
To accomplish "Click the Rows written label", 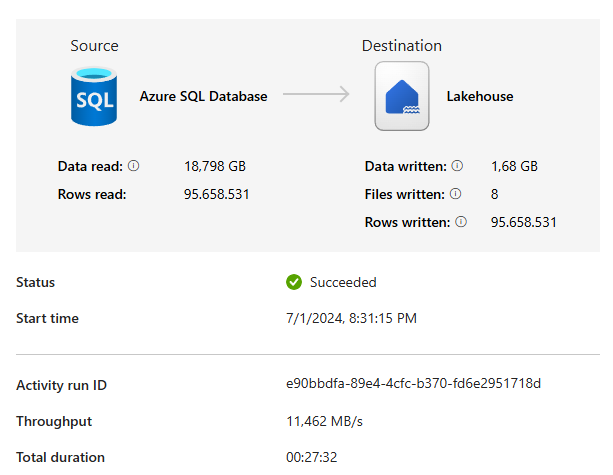I will pos(407,222).
